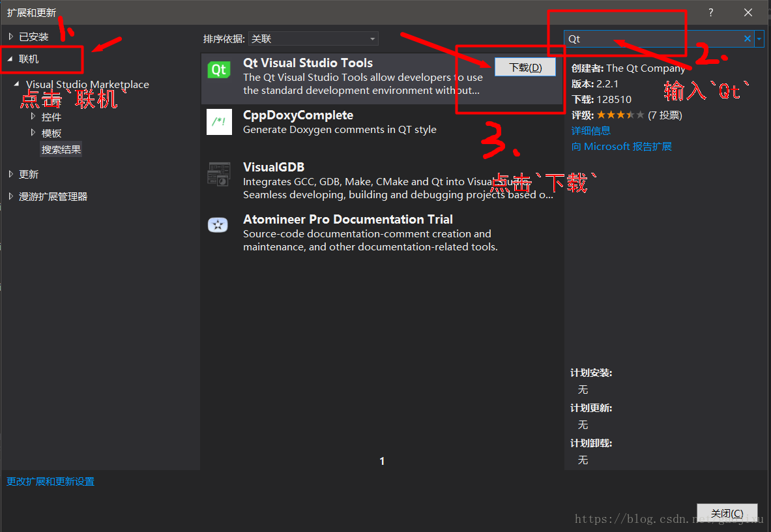Open the 排序依据 sort combo box
771x532 pixels.
coord(313,38)
